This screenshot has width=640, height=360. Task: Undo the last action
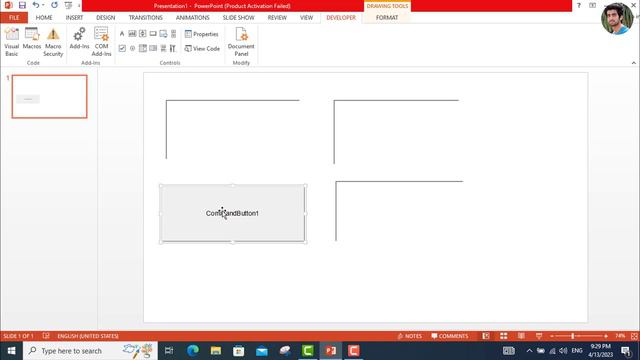[36, 5]
